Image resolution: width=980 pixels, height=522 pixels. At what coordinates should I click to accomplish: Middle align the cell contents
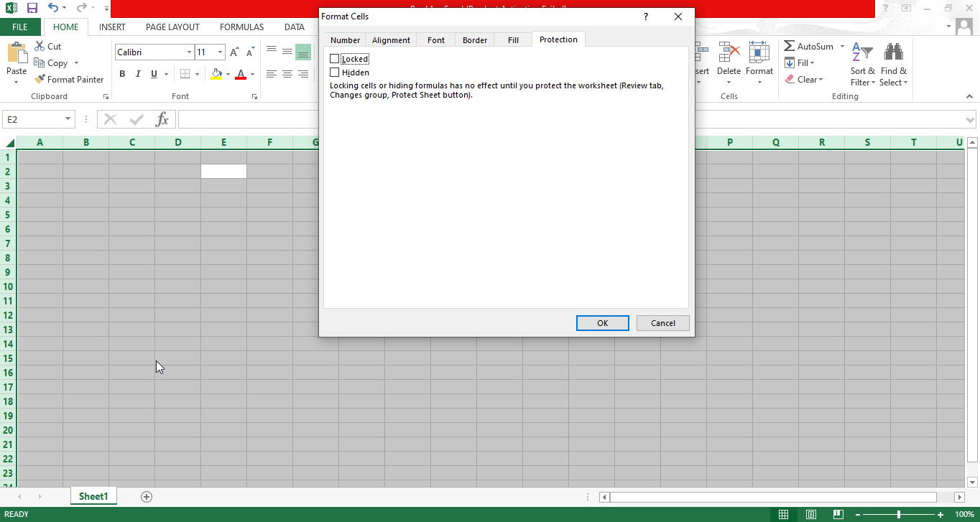[287, 52]
